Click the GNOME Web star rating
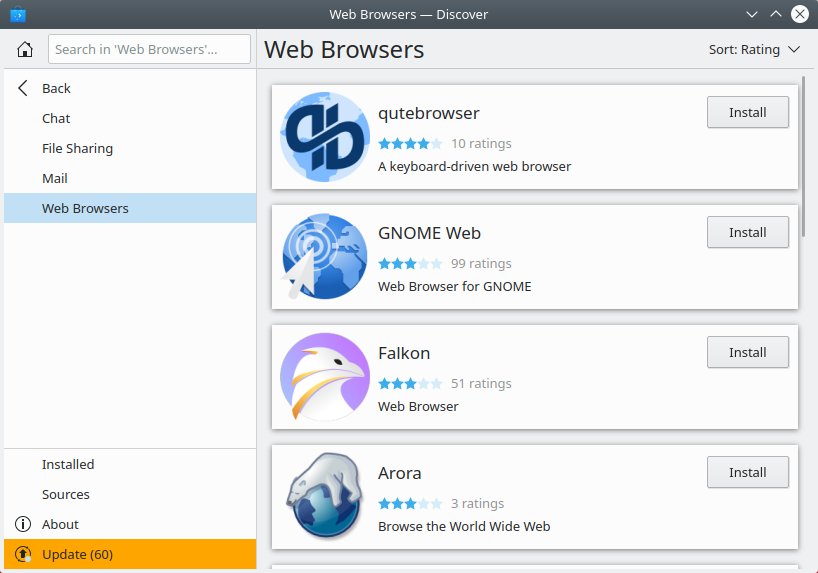The width and height of the screenshot is (818, 573). [410, 264]
